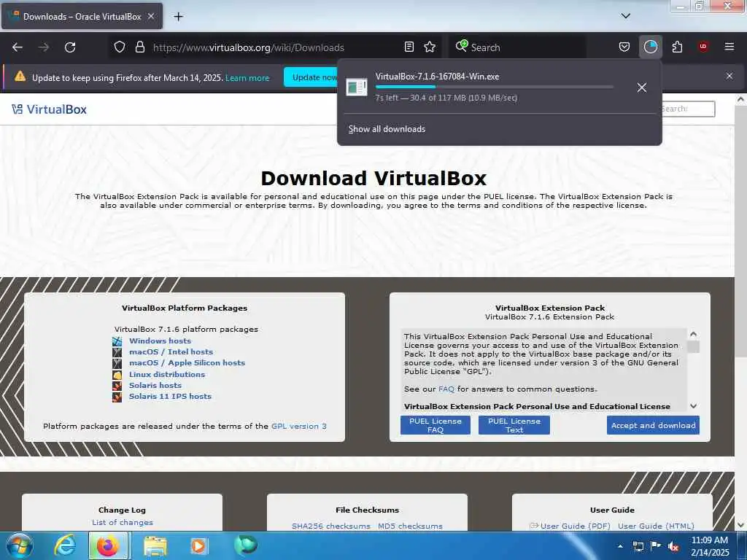Open a new browser tab
Image resolution: width=747 pixels, height=560 pixels.
178,17
